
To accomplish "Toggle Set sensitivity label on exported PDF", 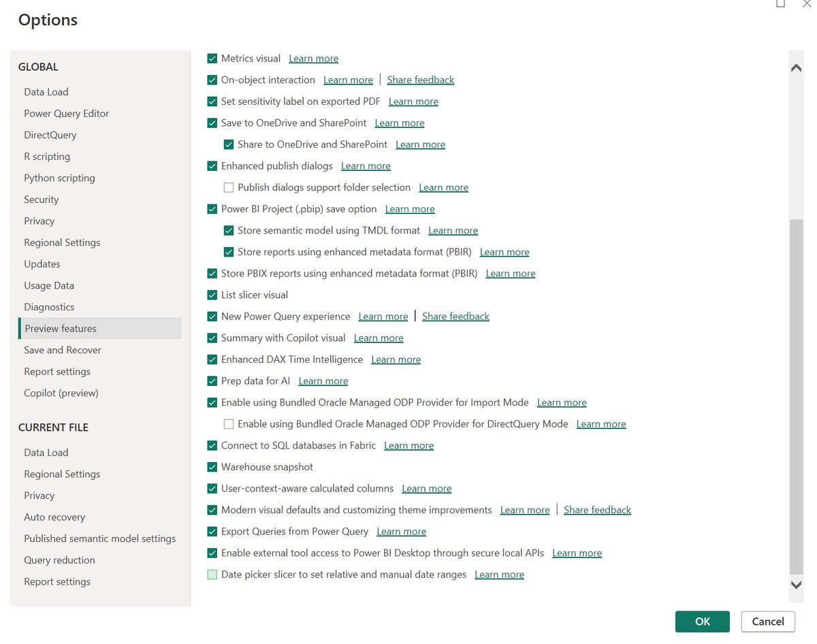I will point(212,101).
